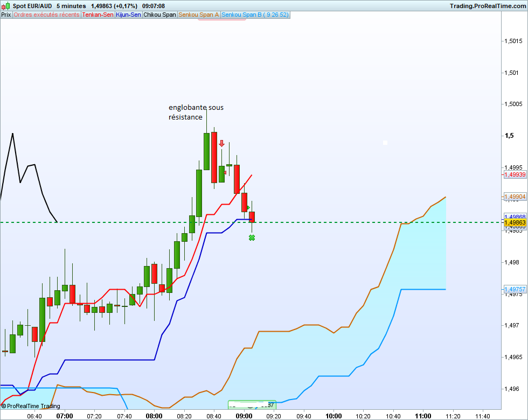Click the 10:00 time axis label
The width and height of the screenshot is (528, 420).
tap(334, 416)
